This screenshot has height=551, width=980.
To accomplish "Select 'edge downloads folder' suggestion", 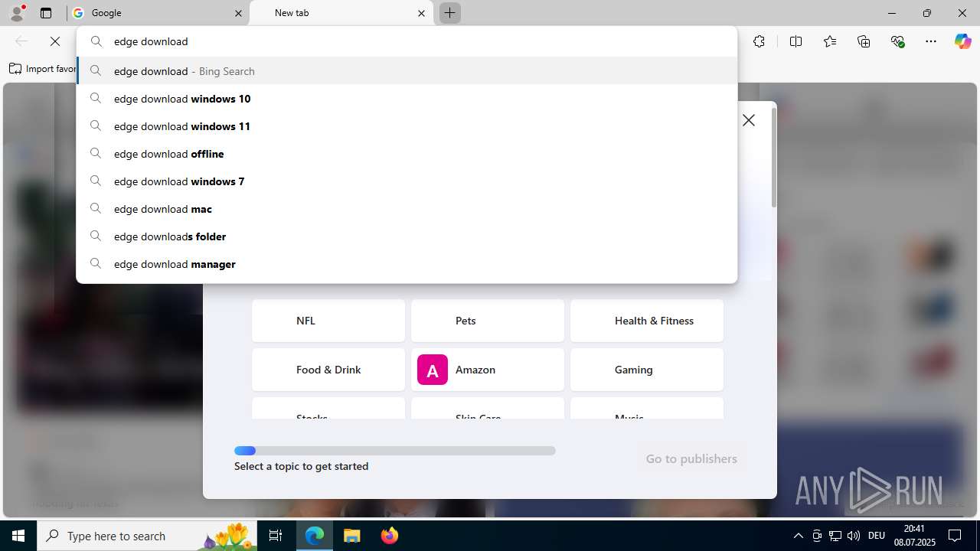I will (x=407, y=236).
